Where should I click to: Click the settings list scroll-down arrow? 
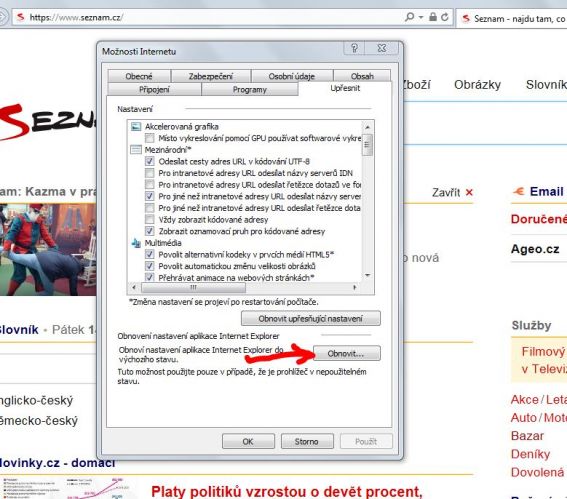367,276
